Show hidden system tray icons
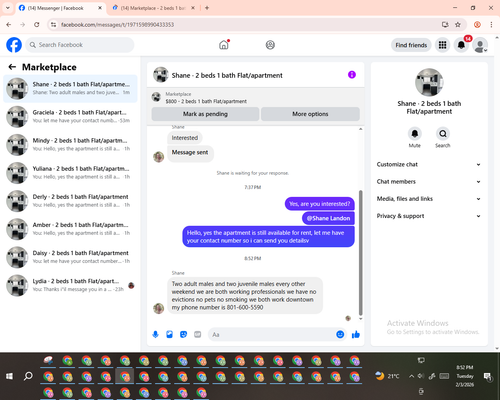Image resolution: width=500 pixels, height=400 pixels. point(411,376)
